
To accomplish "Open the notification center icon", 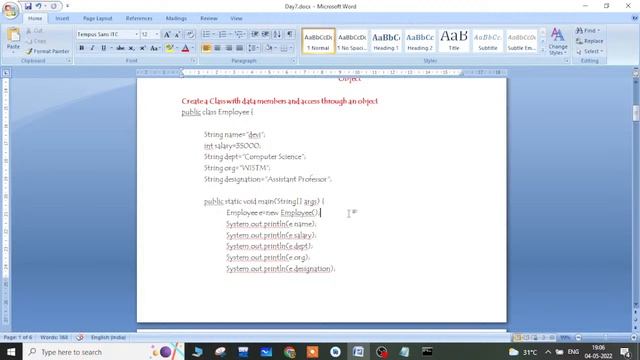I will [x=625, y=352].
